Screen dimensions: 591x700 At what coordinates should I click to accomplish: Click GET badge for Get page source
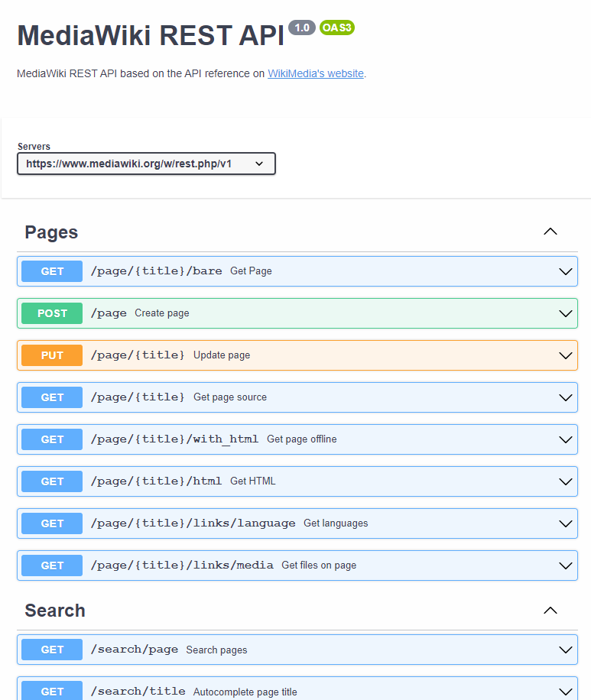(x=52, y=397)
